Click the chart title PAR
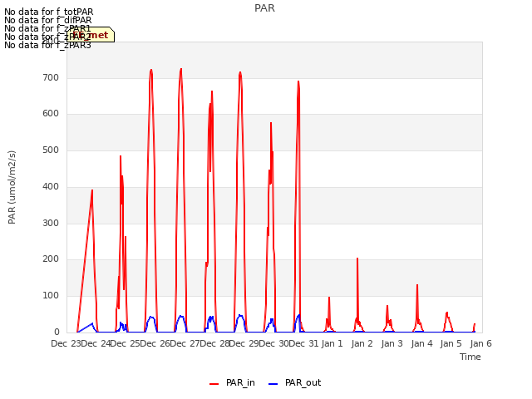The height and width of the screenshot is (399, 532). point(264,8)
